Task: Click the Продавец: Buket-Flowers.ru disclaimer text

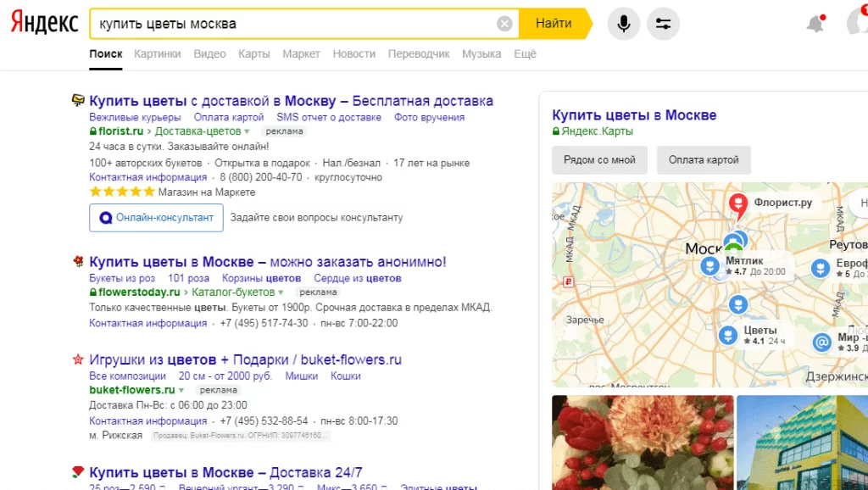Action: 241,436
